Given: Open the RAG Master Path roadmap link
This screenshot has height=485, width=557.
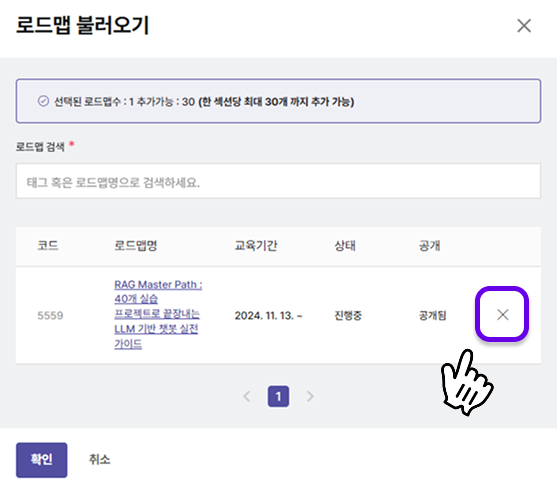Looking at the screenshot, I should pos(158,314).
